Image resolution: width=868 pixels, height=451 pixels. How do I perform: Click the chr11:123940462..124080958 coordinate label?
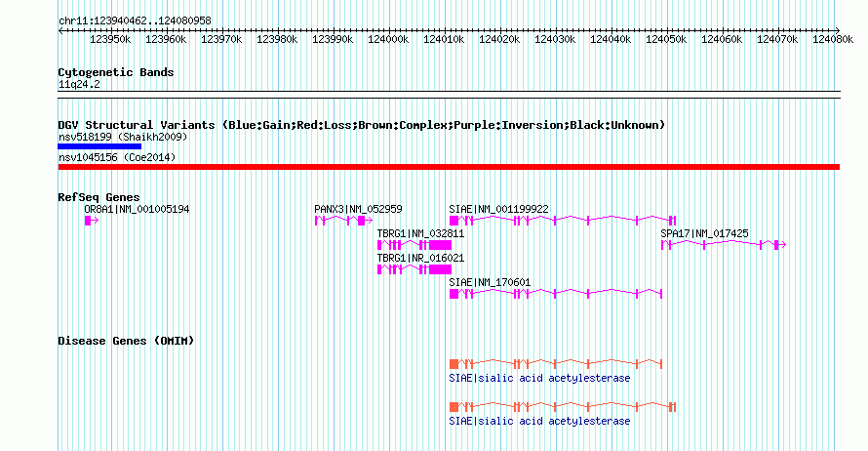[x=135, y=21]
